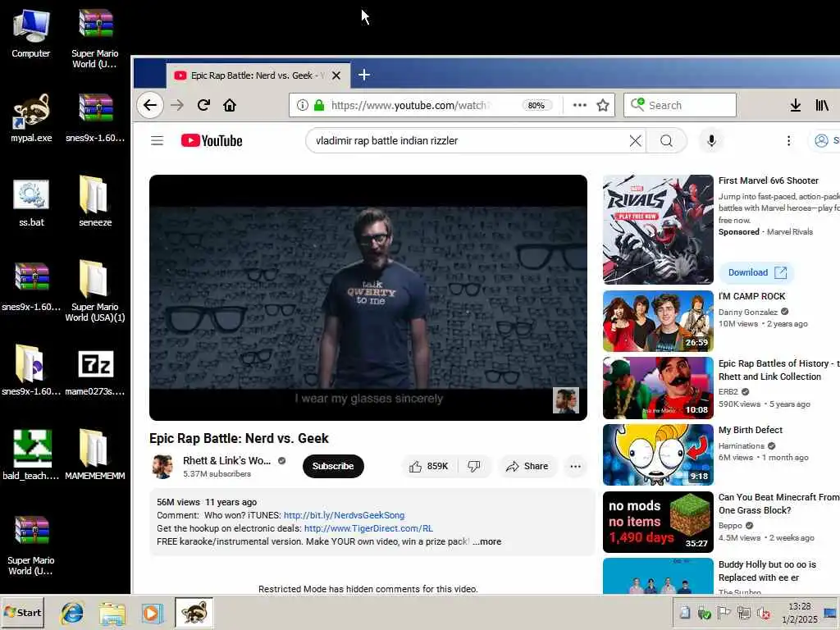This screenshot has height=630, width=840.
Task: Select the ss.bat desktop file
Action: (31, 203)
